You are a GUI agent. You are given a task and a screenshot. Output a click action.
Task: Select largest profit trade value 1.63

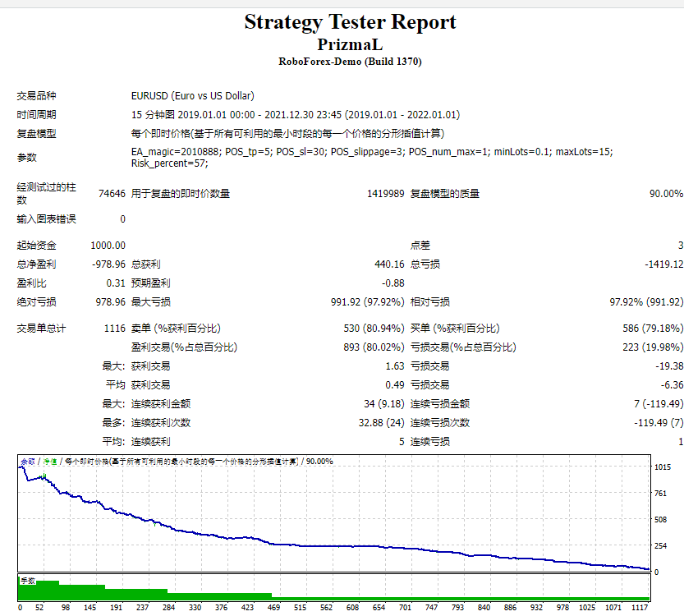(395, 366)
